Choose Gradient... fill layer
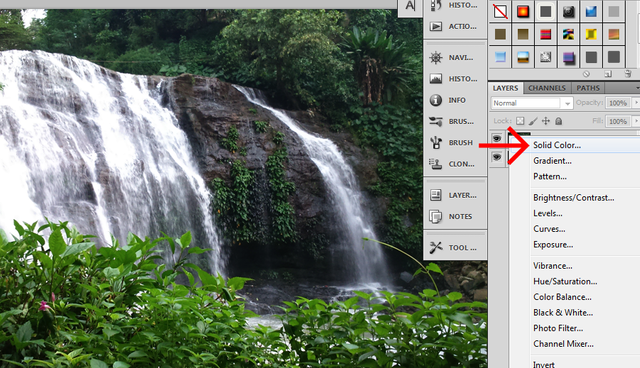Viewport: 640px width, 368px height. tap(552, 161)
